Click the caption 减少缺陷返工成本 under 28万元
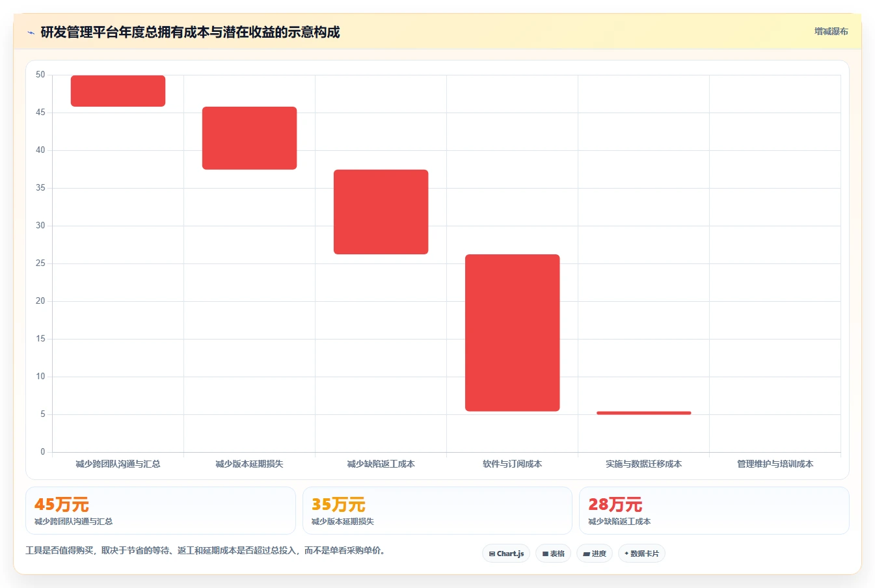This screenshot has width=875, height=588. click(619, 522)
